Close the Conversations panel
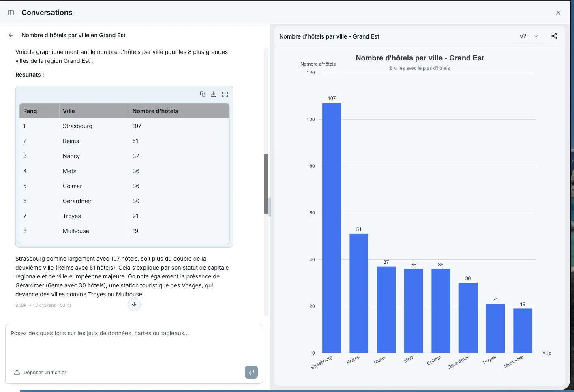Viewport: 574px width, 392px height. coord(558,13)
